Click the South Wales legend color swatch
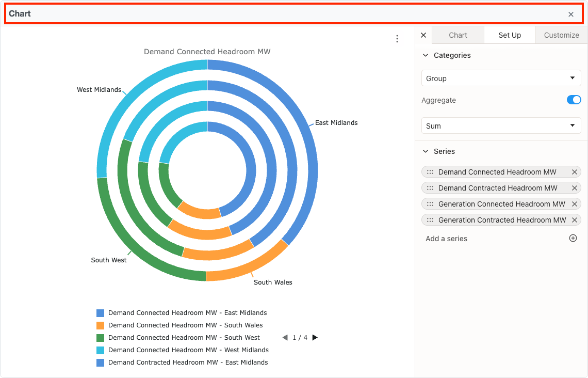The width and height of the screenshot is (588, 378). (x=100, y=325)
